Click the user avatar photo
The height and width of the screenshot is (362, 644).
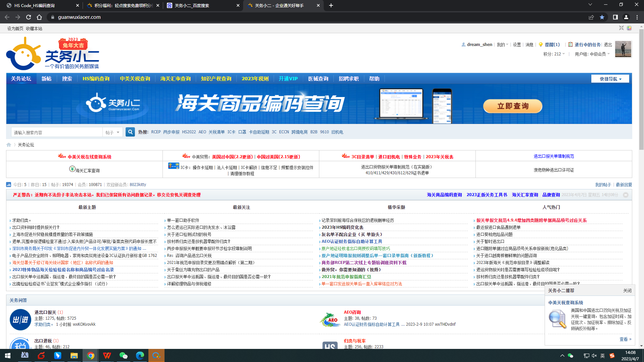click(x=623, y=49)
